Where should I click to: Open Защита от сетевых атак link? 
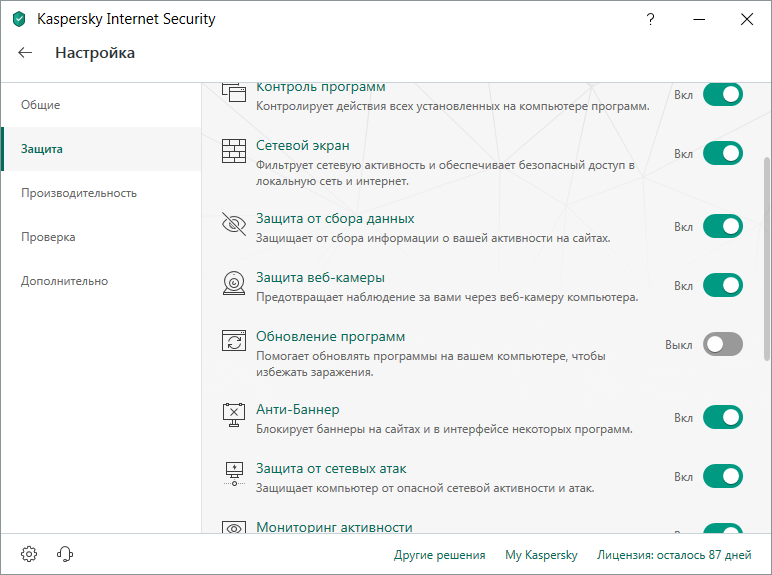pyautogui.click(x=331, y=469)
